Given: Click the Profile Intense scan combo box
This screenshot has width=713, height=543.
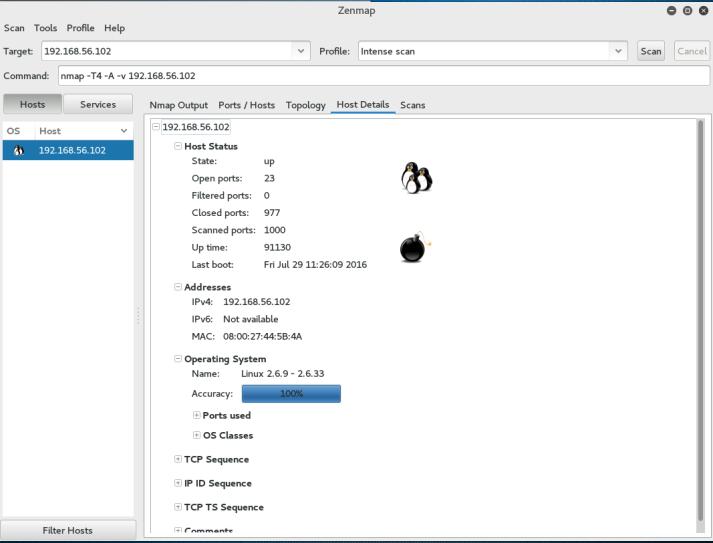Looking at the screenshot, I should click(x=492, y=51).
